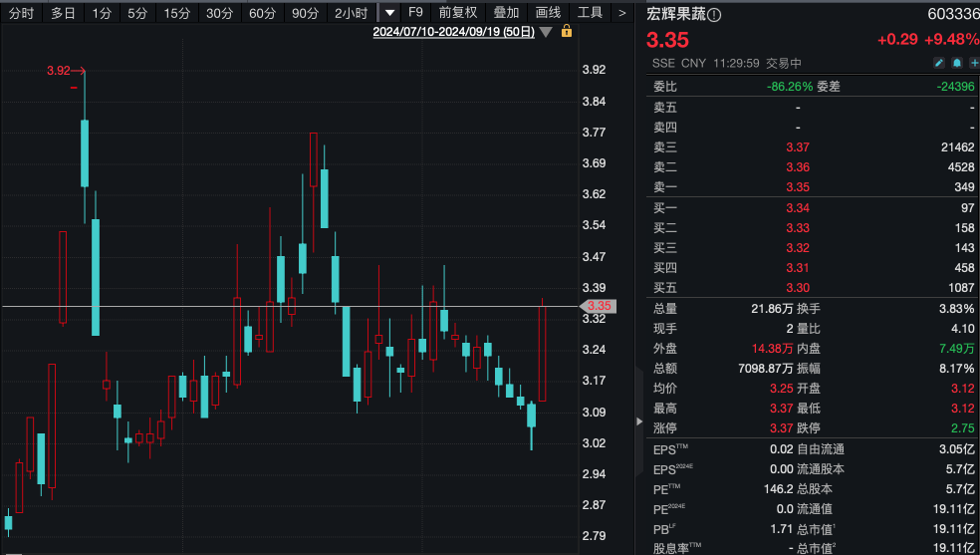This screenshot has width=980, height=555.
Task: Collapse the right quote panel with side arrow
Action: 639,421
